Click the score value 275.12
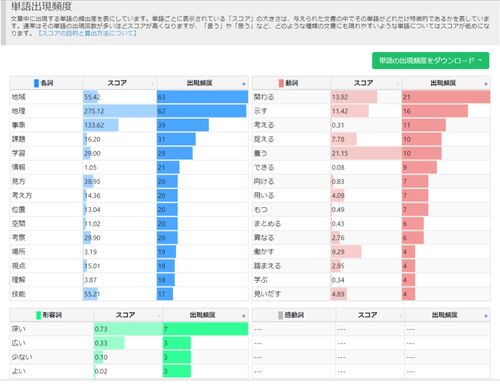The image size is (500, 386). (94, 111)
